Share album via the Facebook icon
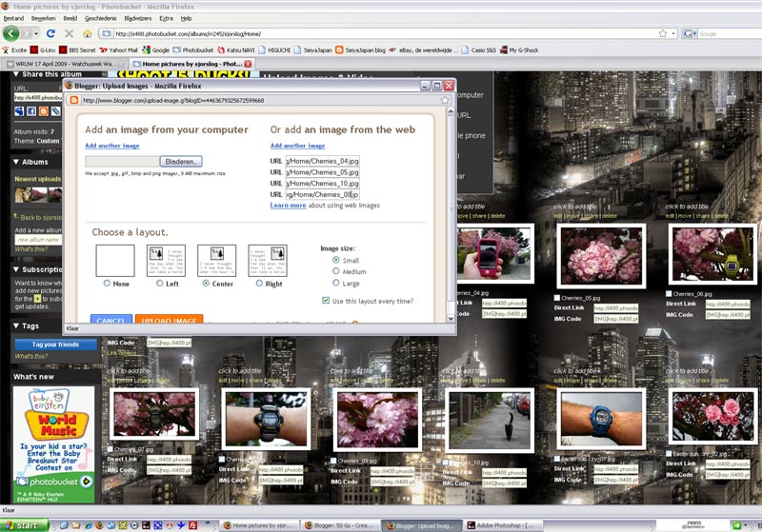The height and width of the screenshot is (532, 762). (31, 111)
